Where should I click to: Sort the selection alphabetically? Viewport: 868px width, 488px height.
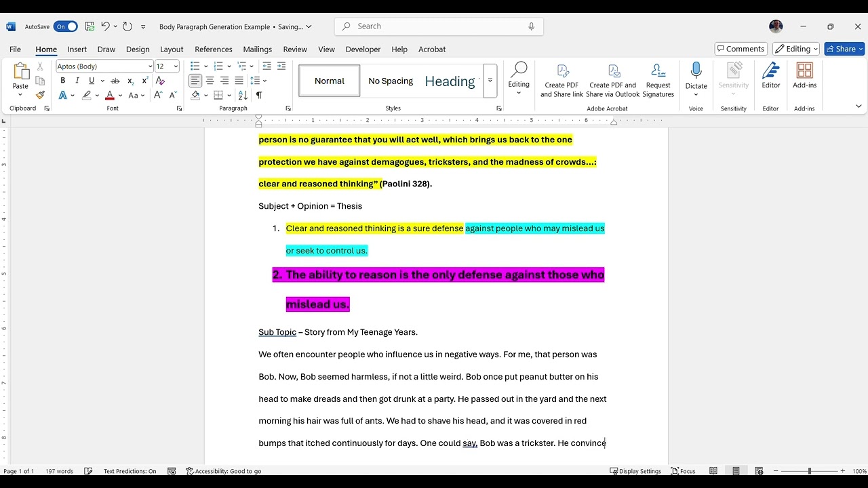[243, 96]
